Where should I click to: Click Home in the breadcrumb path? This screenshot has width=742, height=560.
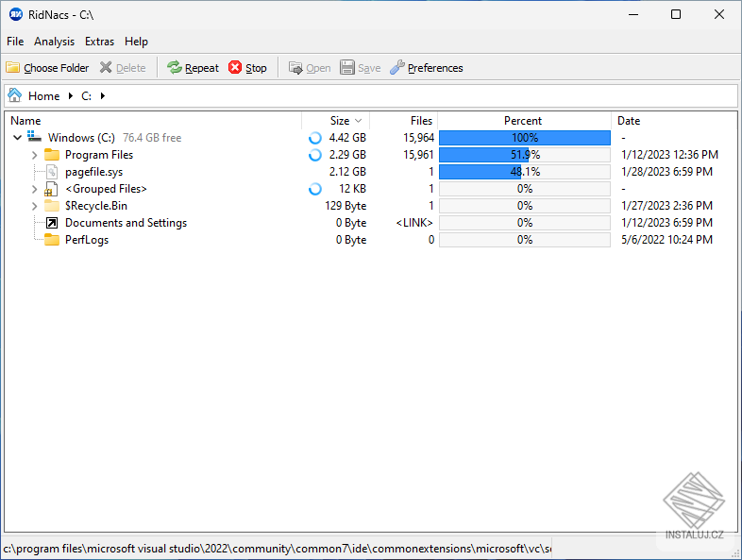click(44, 96)
